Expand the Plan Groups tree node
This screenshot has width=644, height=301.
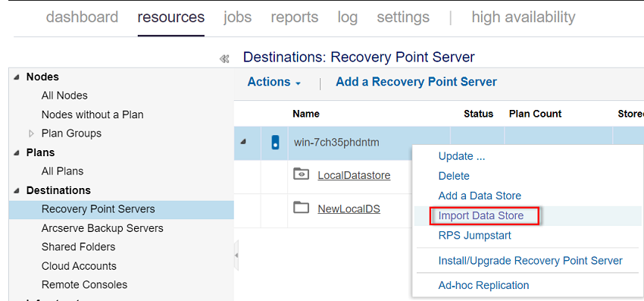(32, 133)
